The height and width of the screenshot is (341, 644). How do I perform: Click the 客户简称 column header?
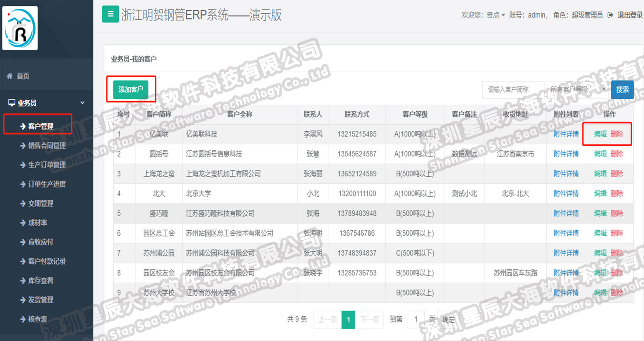pos(159,114)
